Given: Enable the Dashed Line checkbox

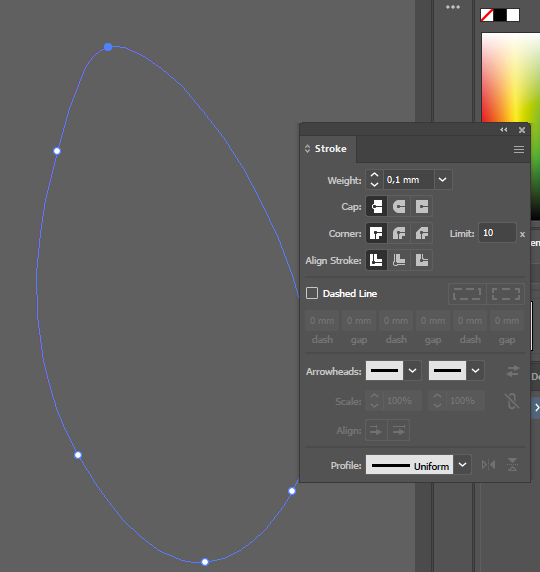Looking at the screenshot, I should pyautogui.click(x=312, y=293).
